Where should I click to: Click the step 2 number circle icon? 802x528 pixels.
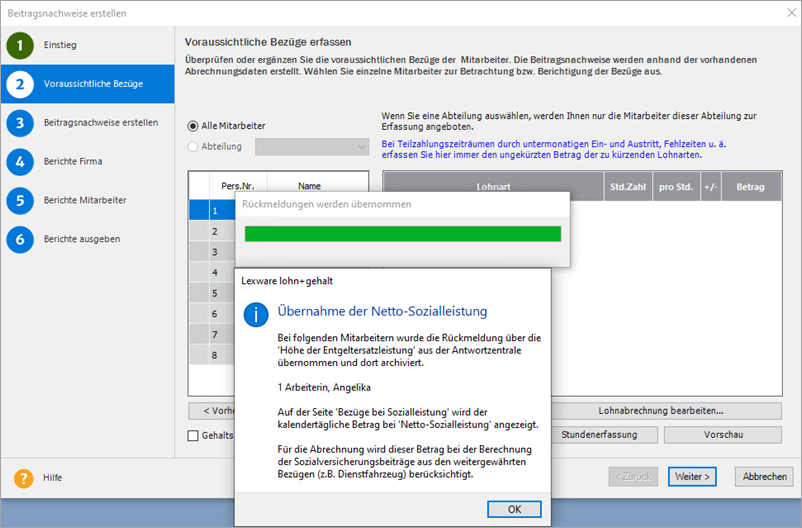(x=18, y=84)
